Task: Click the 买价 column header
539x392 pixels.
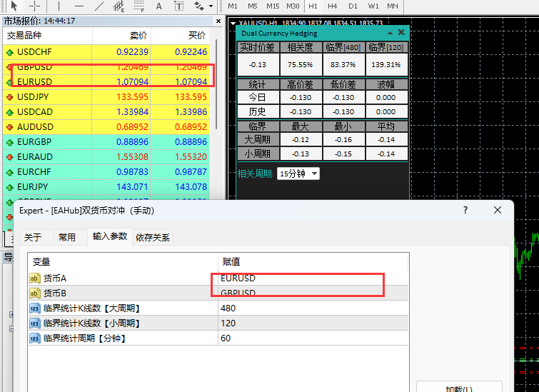Action: pos(180,36)
